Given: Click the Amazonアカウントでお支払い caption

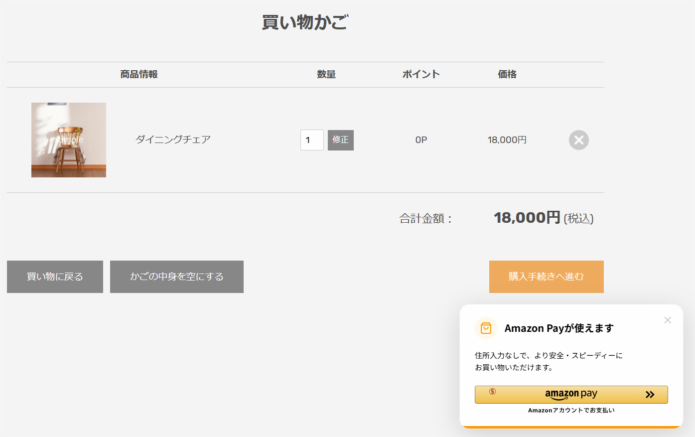Looking at the screenshot, I should 571,411.
